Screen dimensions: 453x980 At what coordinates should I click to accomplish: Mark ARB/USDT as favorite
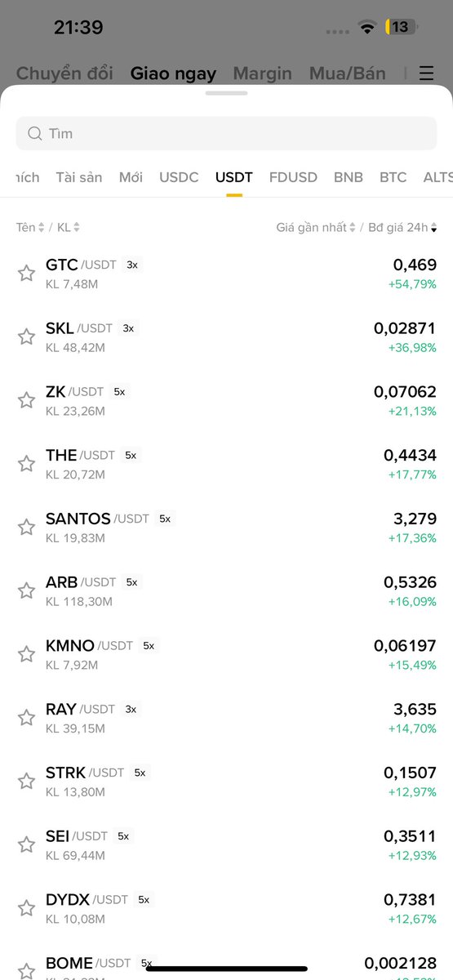pos(27,590)
